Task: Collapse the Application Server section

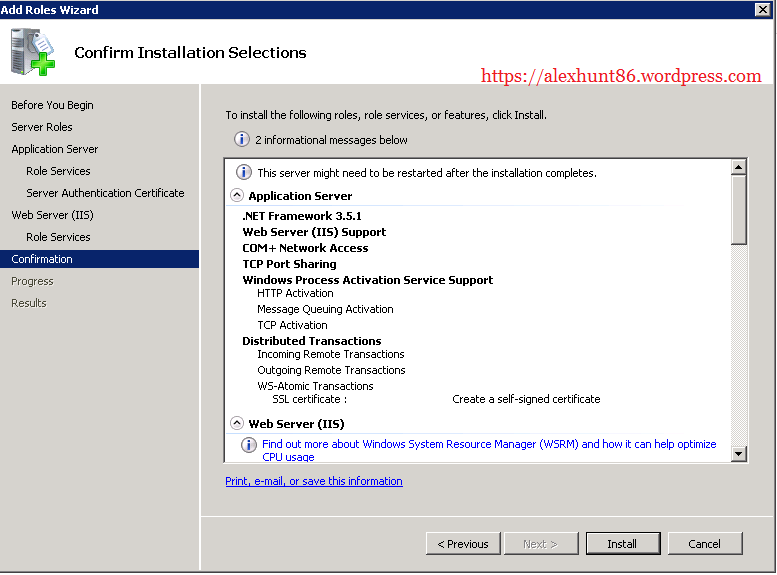Action: tap(237, 196)
